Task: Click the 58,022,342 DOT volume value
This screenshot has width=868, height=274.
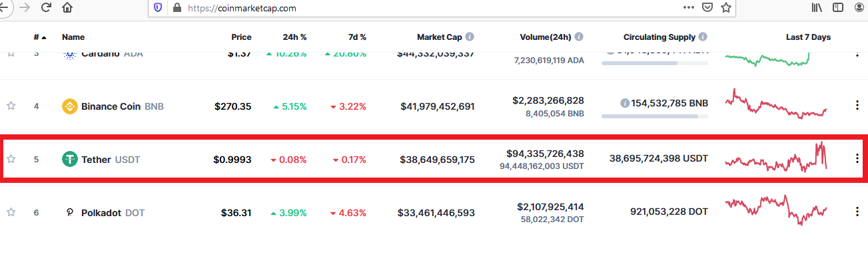Action: [552, 220]
